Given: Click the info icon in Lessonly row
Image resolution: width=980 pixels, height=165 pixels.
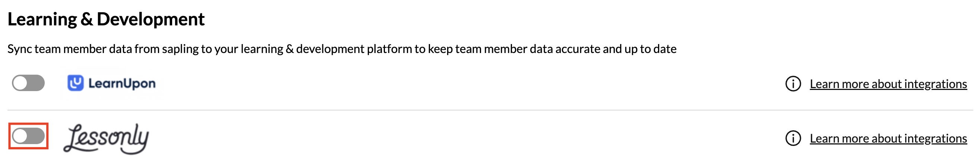Looking at the screenshot, I should (x=793, y=138).
